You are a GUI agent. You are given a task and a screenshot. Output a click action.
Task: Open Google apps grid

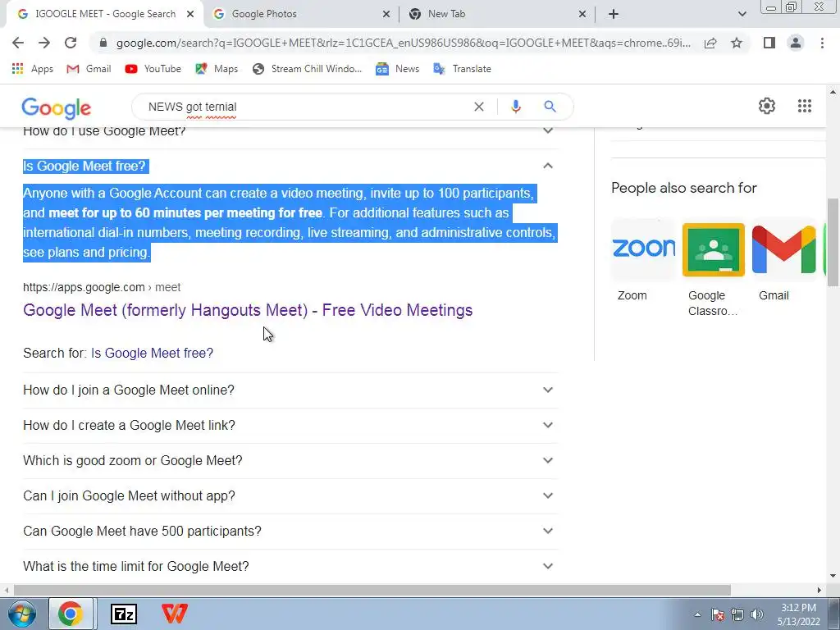804,106
